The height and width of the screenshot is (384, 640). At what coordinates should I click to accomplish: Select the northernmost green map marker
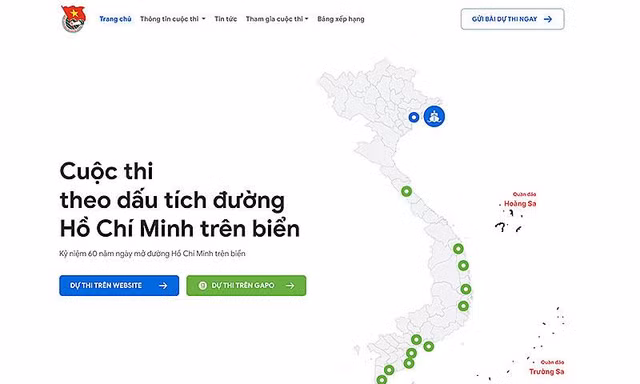(406, 191)
